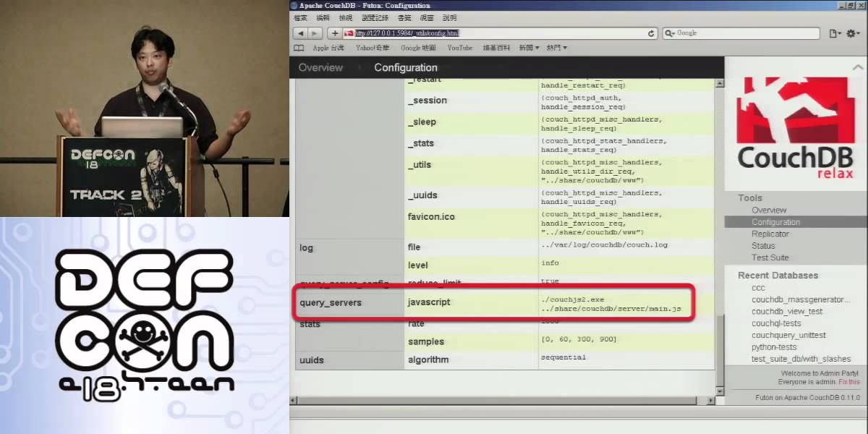Open the test_suite_db/with_slashes database
The image size is (868, 434).
(x=801, y=359)
